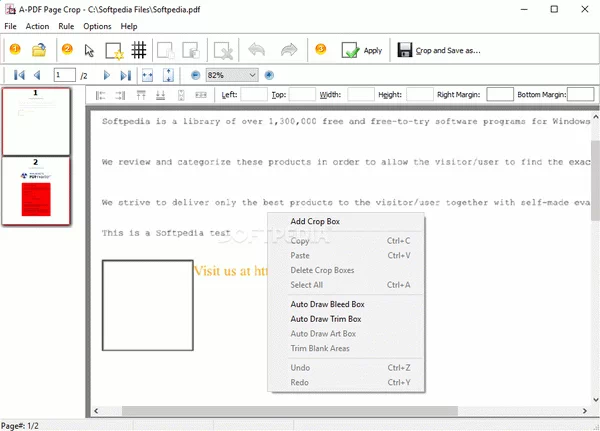Go to the first page
The width and height of the screenshot is (600, 431).
point(19,75)
